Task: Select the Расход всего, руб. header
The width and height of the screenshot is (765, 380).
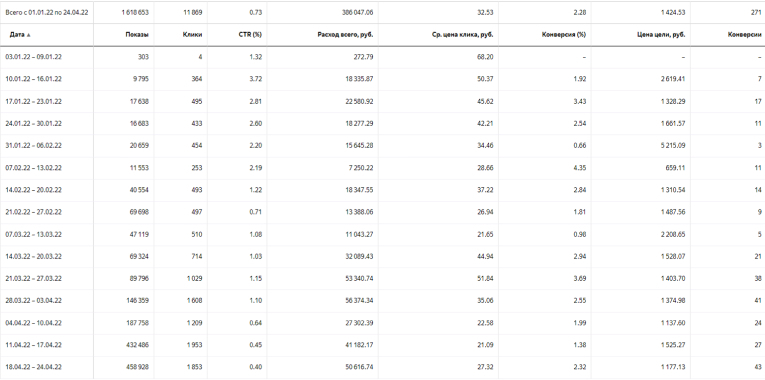Action: tap(345, 35)
